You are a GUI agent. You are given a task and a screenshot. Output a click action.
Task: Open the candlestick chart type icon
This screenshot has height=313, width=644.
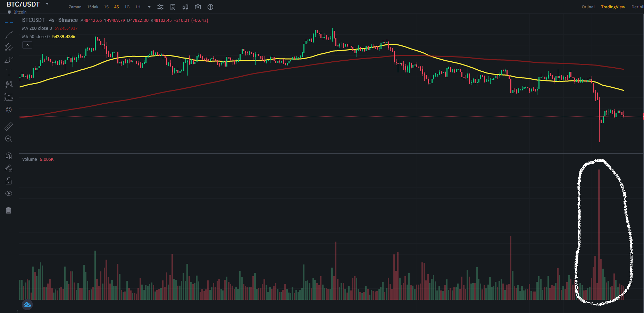tap(185, 7)
